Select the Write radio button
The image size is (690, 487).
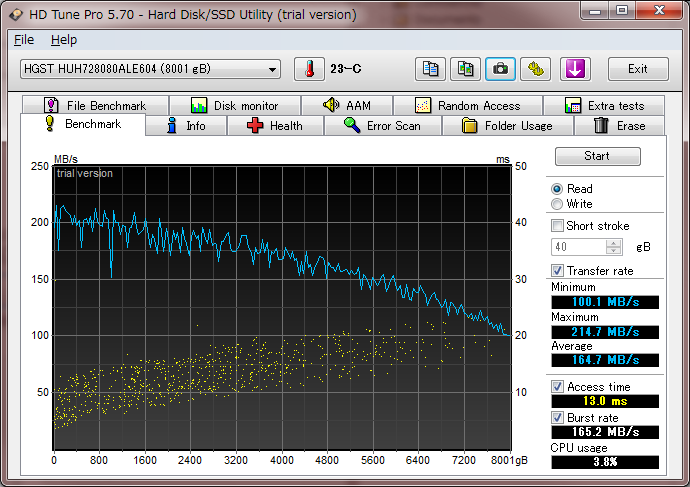(557, 204)
